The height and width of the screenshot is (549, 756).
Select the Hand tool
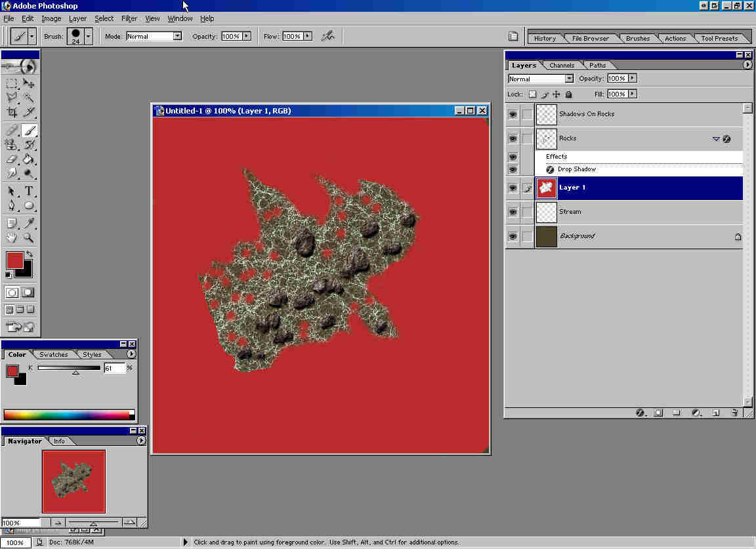pyautogui.click(x=12, y=238)
